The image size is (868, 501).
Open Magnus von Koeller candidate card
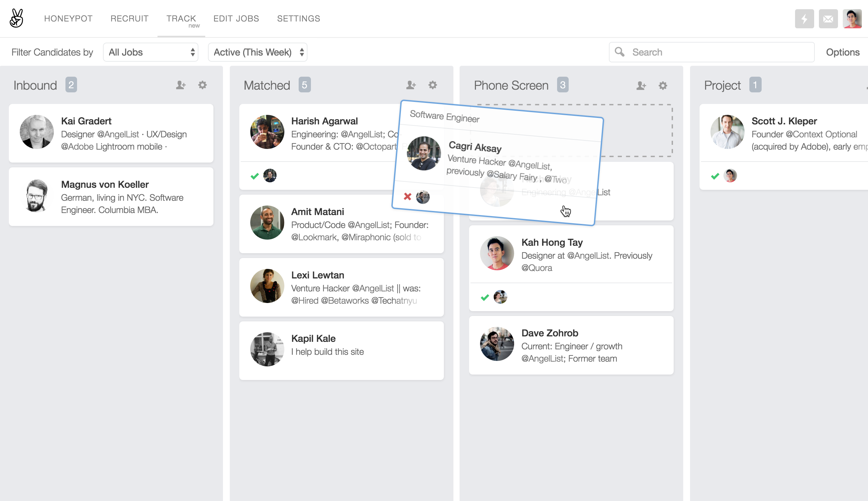pyautogui.click(x=111, y=197)
